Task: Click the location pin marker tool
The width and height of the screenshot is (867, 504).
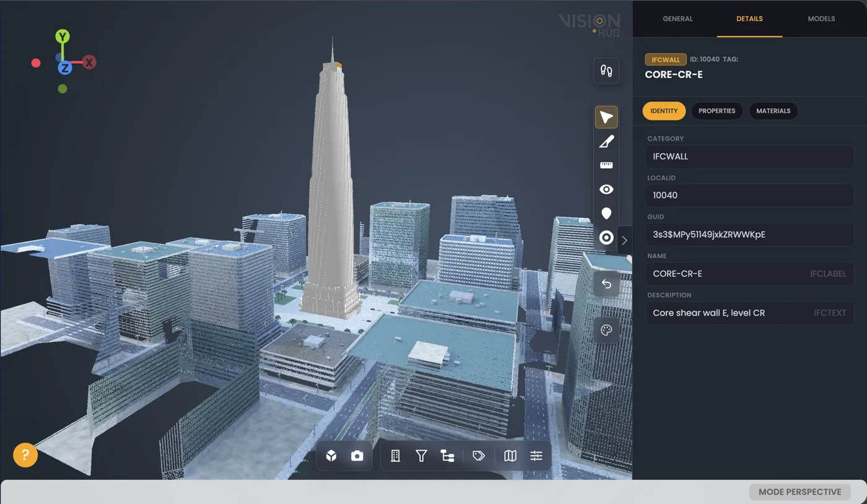Action: click(x=606, y=214)
